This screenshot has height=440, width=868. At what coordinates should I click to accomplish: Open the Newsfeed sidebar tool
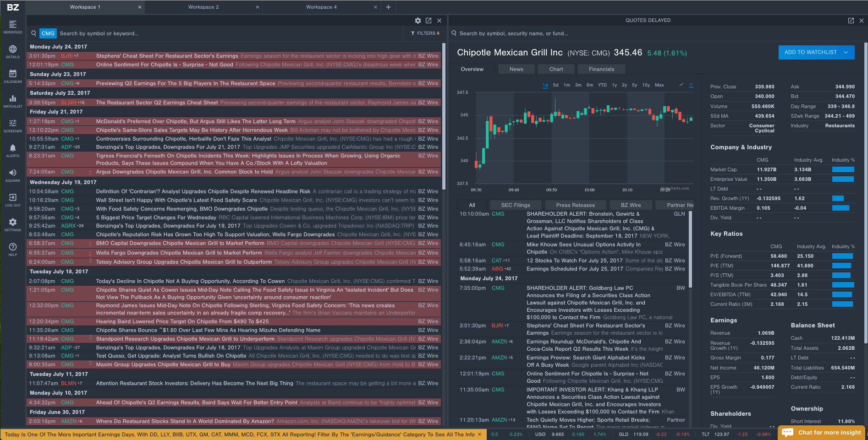13,27
